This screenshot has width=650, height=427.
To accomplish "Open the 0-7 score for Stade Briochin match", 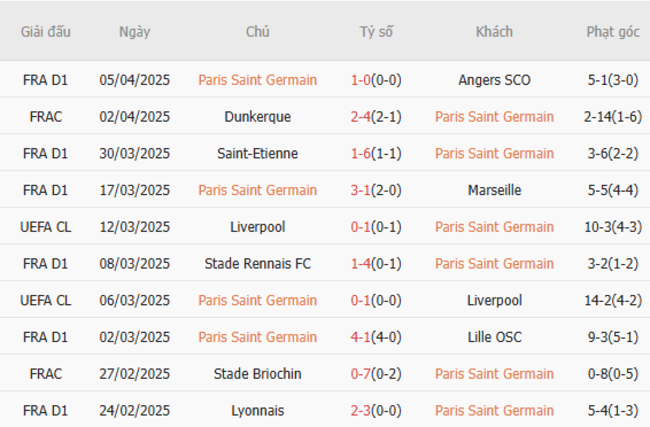I will (x=360, y=374).
